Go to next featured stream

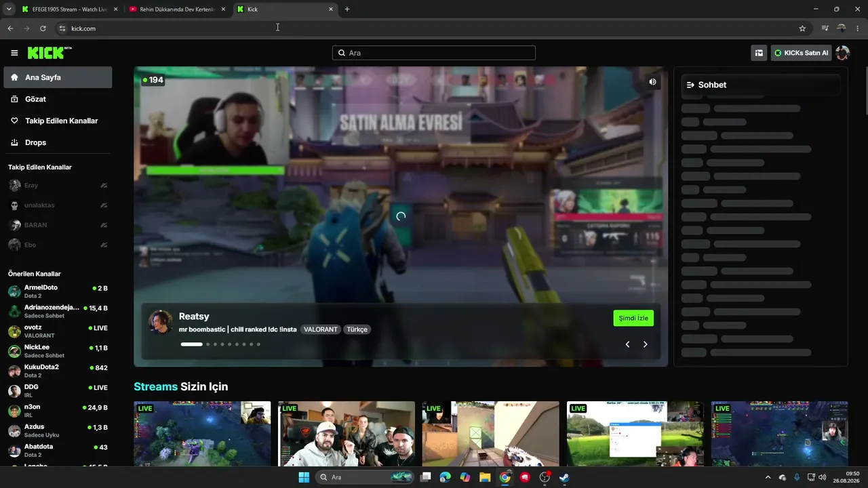click(645, 344)
